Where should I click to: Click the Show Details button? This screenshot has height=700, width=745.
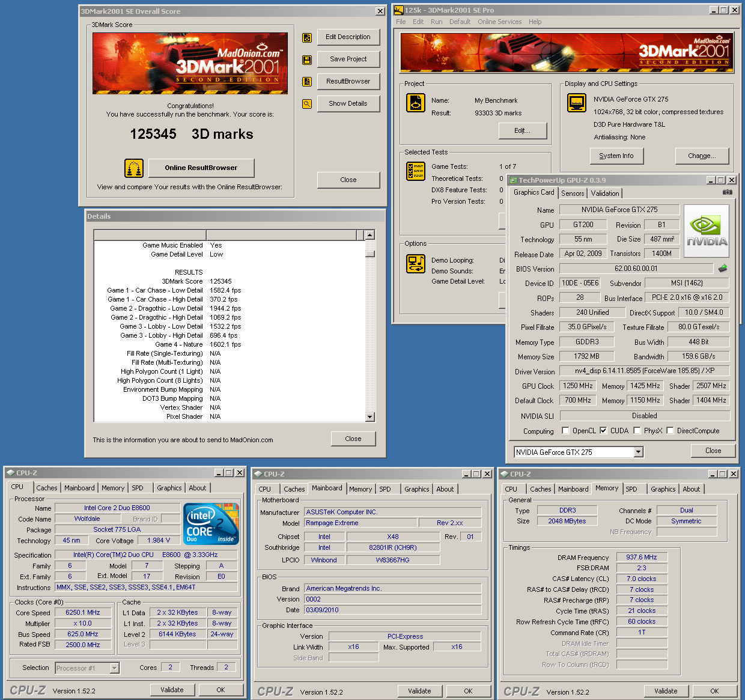[x=348, y=104]
